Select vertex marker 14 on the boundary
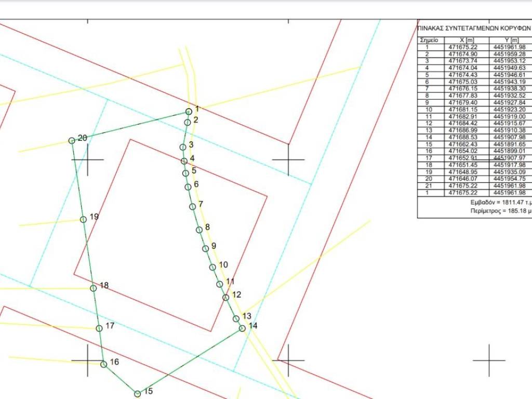Viewport: 532px width, 399px height. click(242, 328)
